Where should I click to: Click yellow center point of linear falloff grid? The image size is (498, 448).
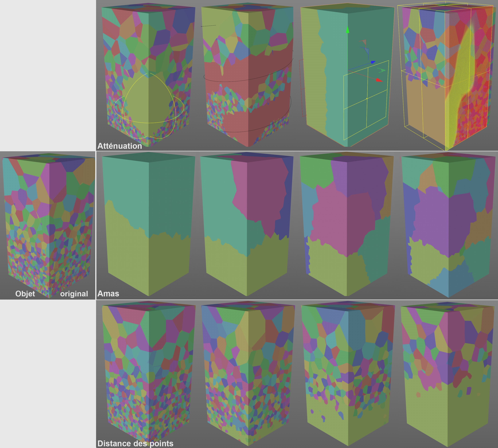click(367, 98)
